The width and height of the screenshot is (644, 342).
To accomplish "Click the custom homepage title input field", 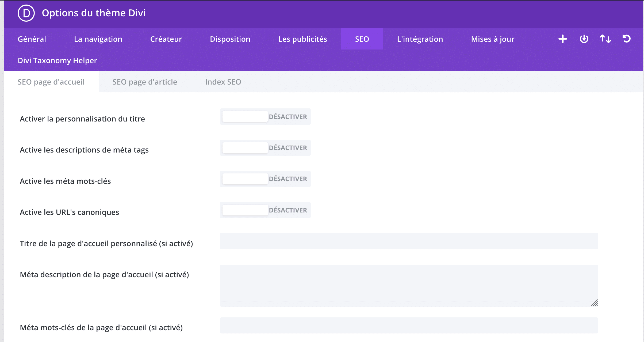I will 409,241.
